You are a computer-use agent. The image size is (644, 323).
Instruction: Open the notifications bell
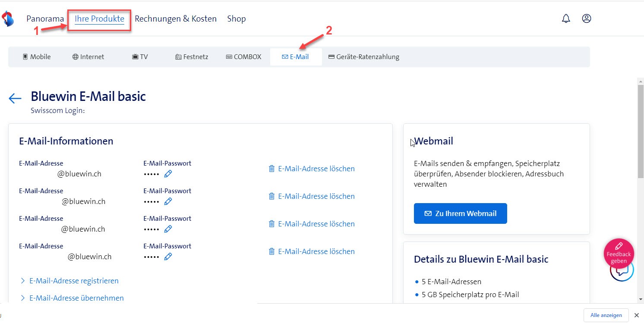565,19
